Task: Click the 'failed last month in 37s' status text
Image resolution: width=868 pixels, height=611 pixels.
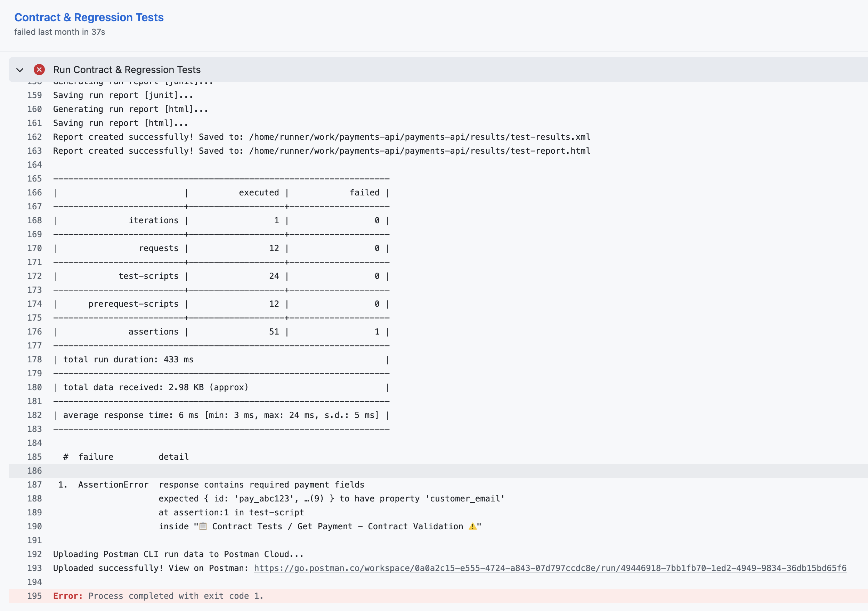Action: [x=60, y=32]
